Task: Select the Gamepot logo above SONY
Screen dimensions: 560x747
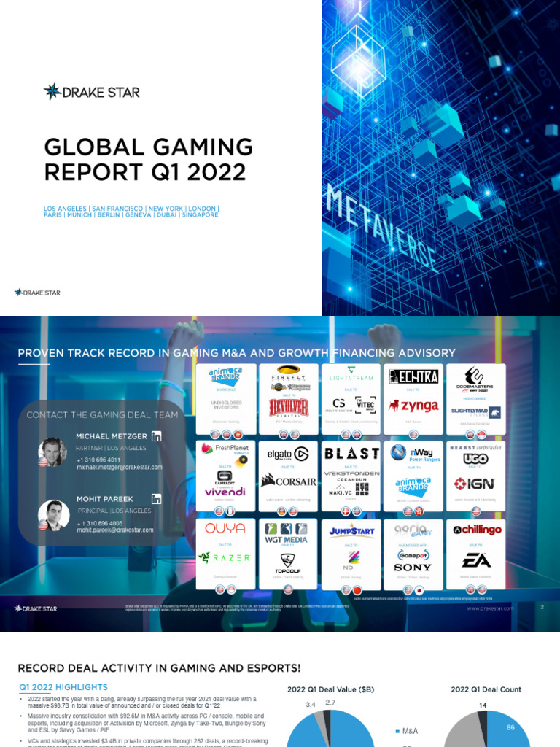Action: [413, 555]
